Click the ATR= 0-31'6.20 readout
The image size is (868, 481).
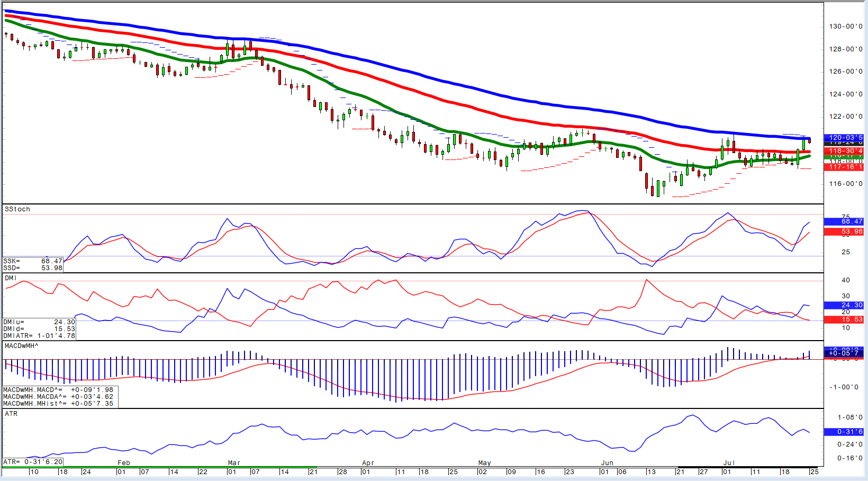tap(33, 462)
